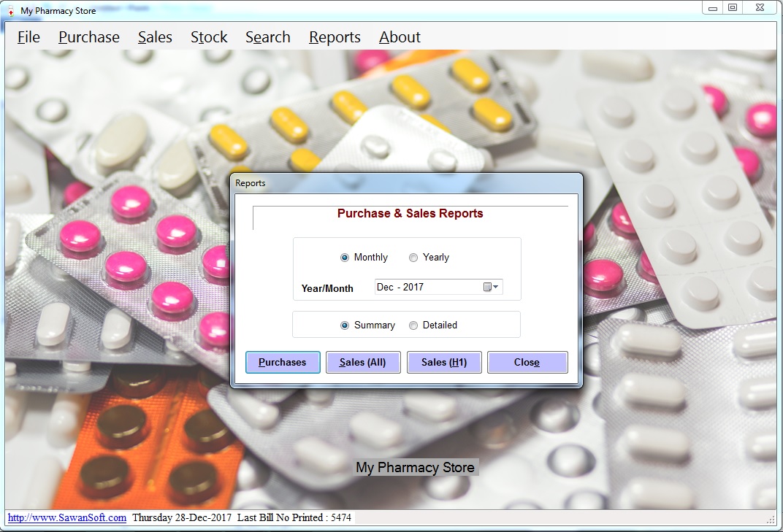Click the Sales (All) button
The image size is (783, 532).
(x=363, y=363)
